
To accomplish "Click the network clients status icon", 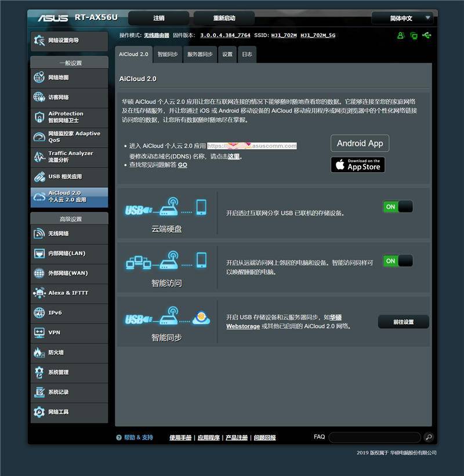I will pyautogui.click(x=414, y=35).
